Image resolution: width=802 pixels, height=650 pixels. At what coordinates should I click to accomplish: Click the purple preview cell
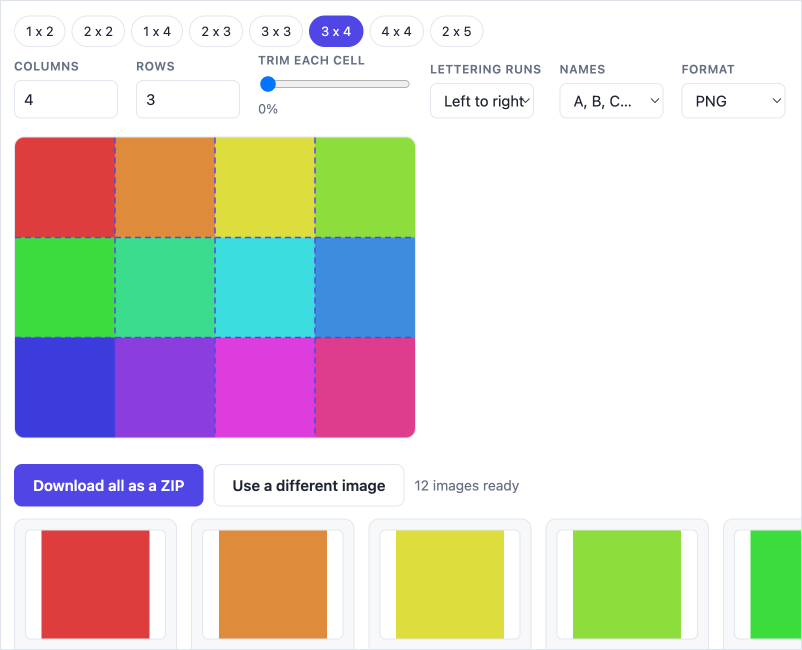click(165, 388)
